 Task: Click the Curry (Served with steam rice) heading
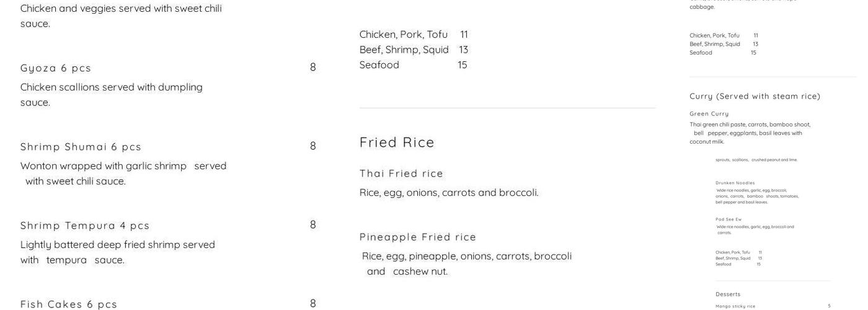pos(755,96)
